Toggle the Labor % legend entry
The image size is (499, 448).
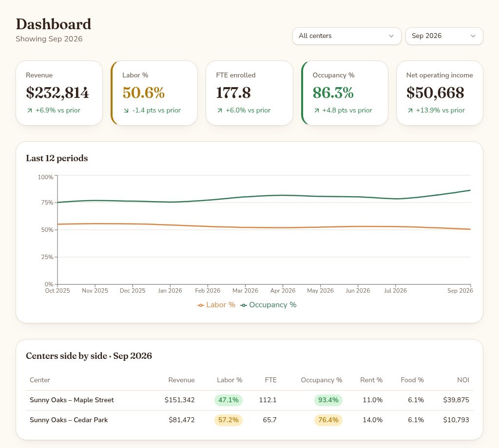tap(216, 305)
